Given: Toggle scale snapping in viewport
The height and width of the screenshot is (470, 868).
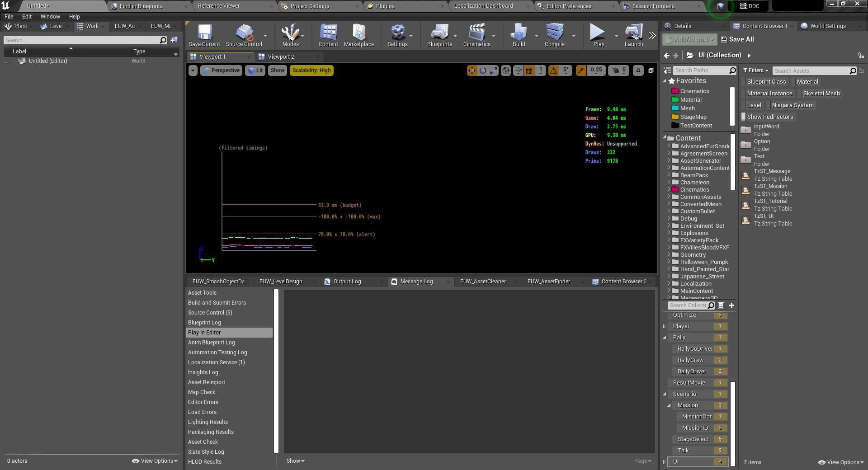Looking at the screenshot, I should (581, 70).
